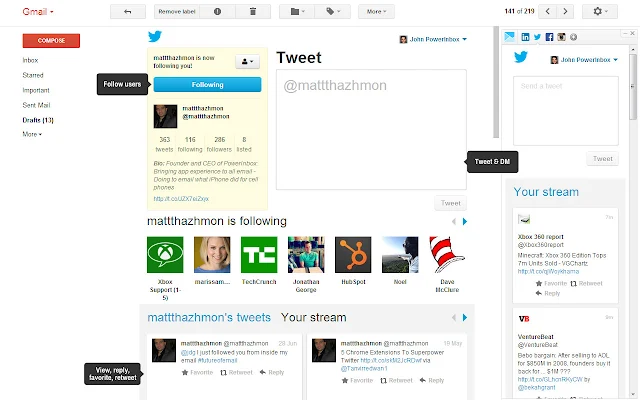Favorite the 19 May tweet

(x=357, y=380)
